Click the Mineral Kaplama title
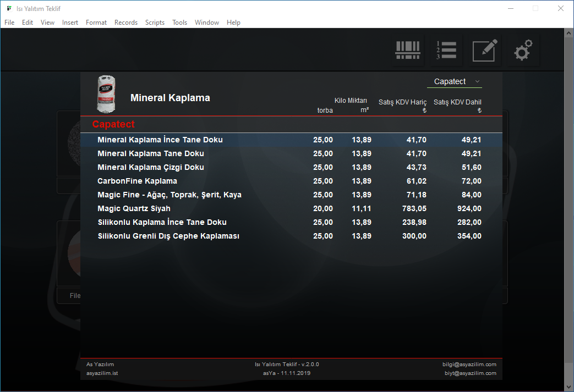The width and height of the screenshot is (574, 392). point(170,98)
